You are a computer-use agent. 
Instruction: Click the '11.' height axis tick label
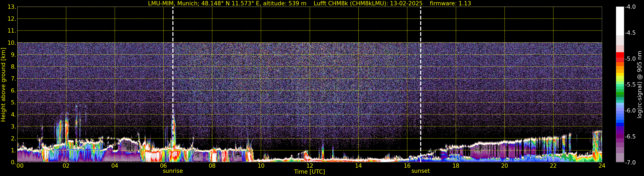(x=12, y=31)
